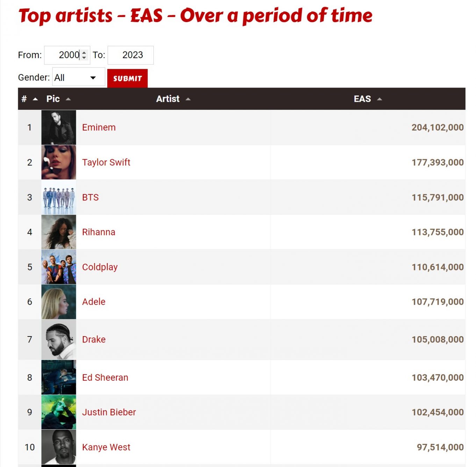Click Coldplay's band photo thumbnail
This screenshot has width=476, height=467.
point(58,267)
